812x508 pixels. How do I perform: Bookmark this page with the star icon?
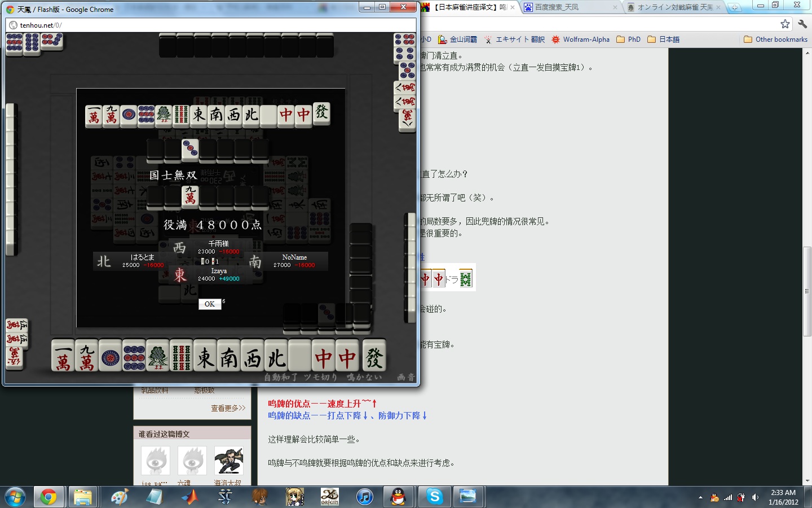[785, 24]
